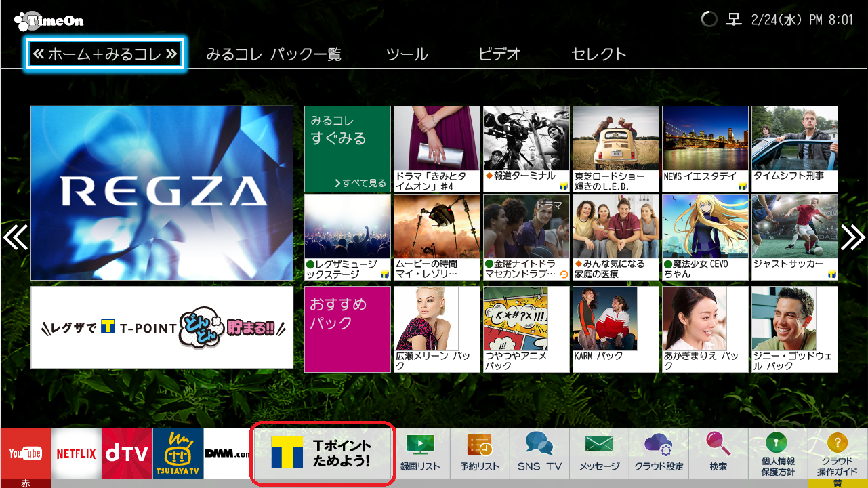Select the みるコレ すぐみる tile

(x=348, y=149)
